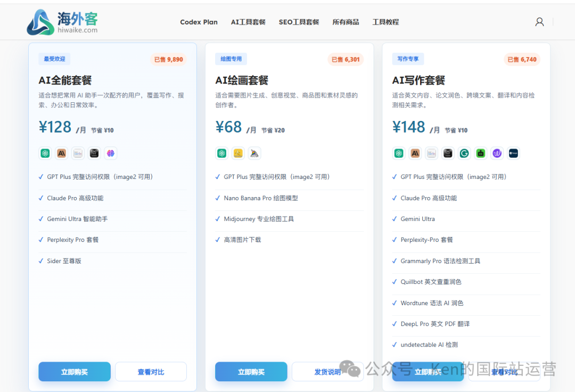Click the 已售 6,301 sold badge

pyautogui.click(x=346, y=60)
